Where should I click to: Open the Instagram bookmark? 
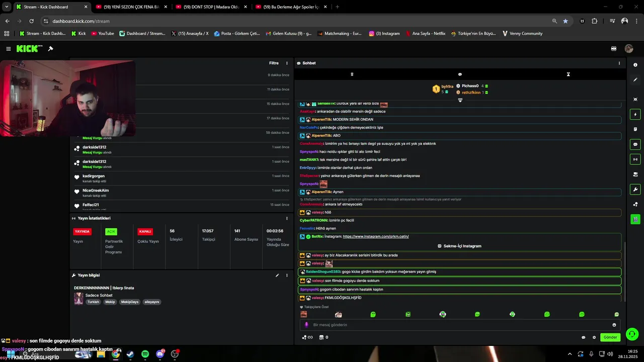[x=384, y=34]
